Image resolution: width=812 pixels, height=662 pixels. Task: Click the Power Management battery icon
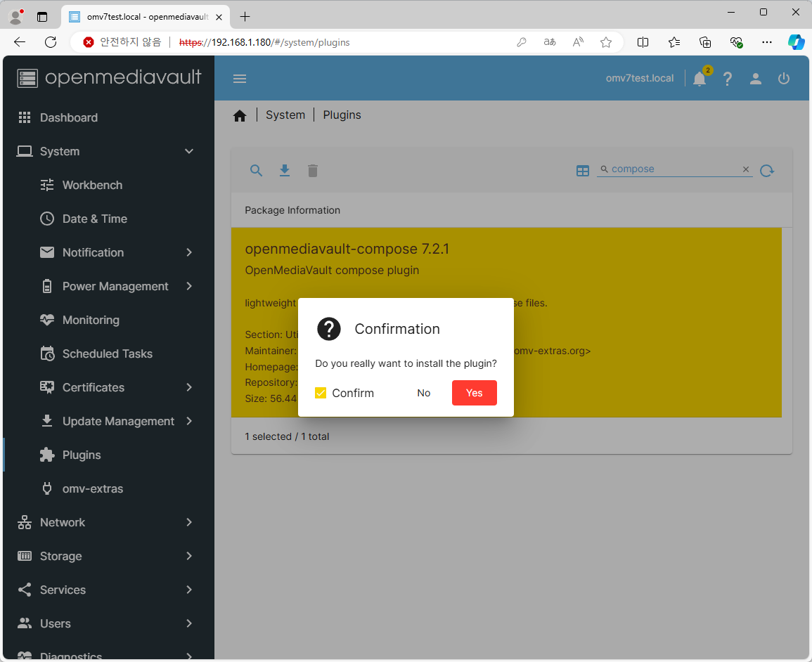(x=47, y=286)
